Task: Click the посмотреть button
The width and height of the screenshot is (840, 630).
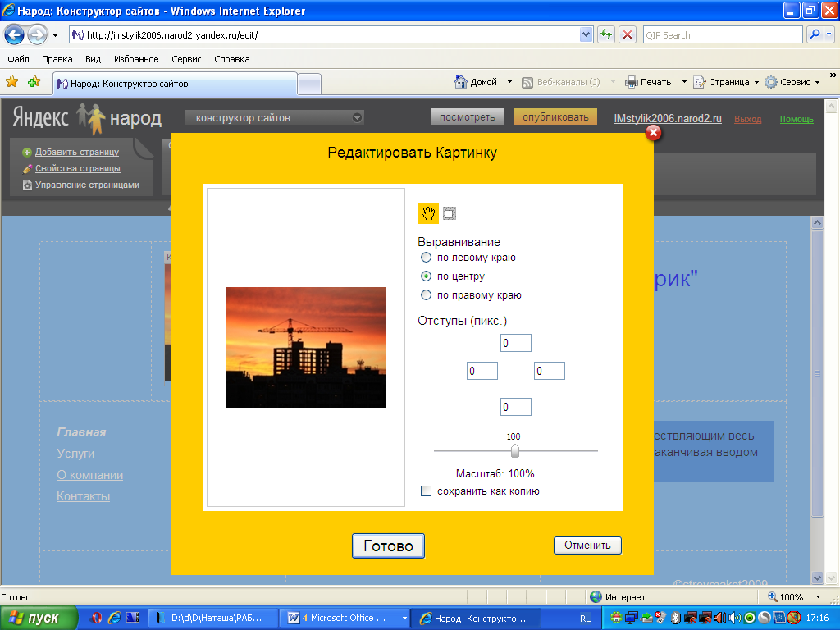Action: [x=467, y=116]
